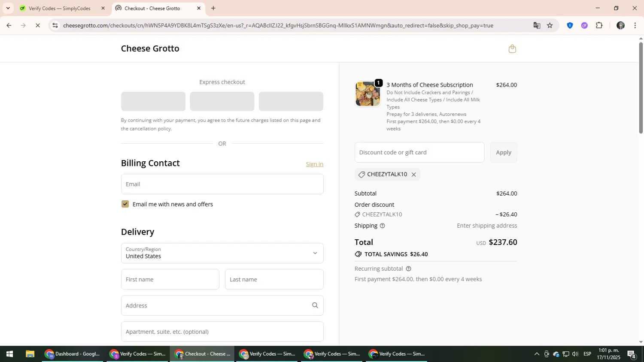
Task: Remove the CHEEZYTALK10 discount code tag
Action: pyautogui.click(x=413, y=175)
